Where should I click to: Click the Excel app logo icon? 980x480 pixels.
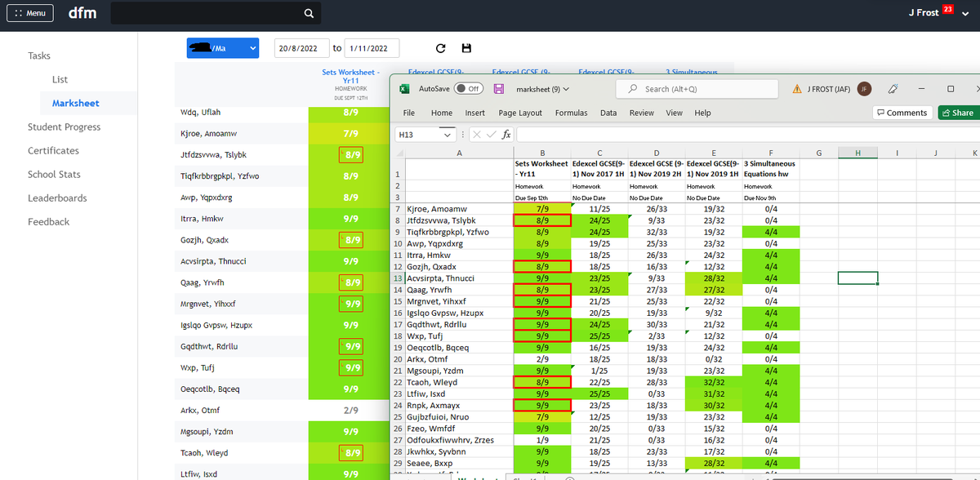point(404,88)
